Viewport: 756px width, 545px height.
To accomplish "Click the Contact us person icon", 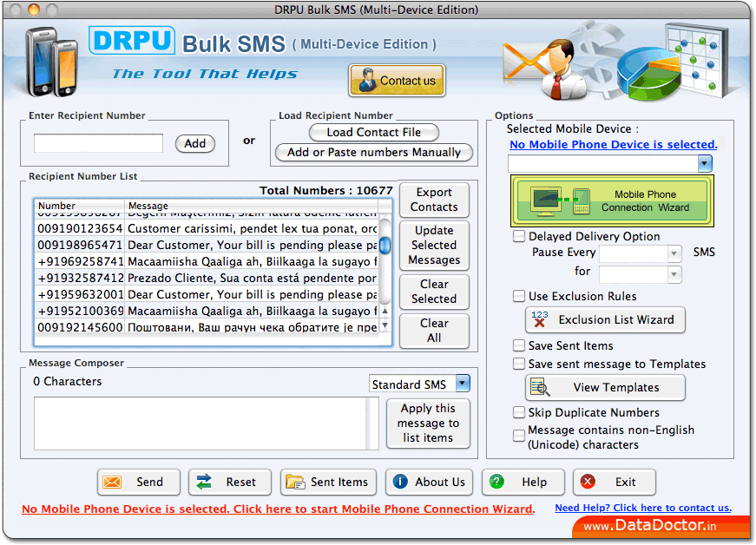I will [x=367, y=80].
